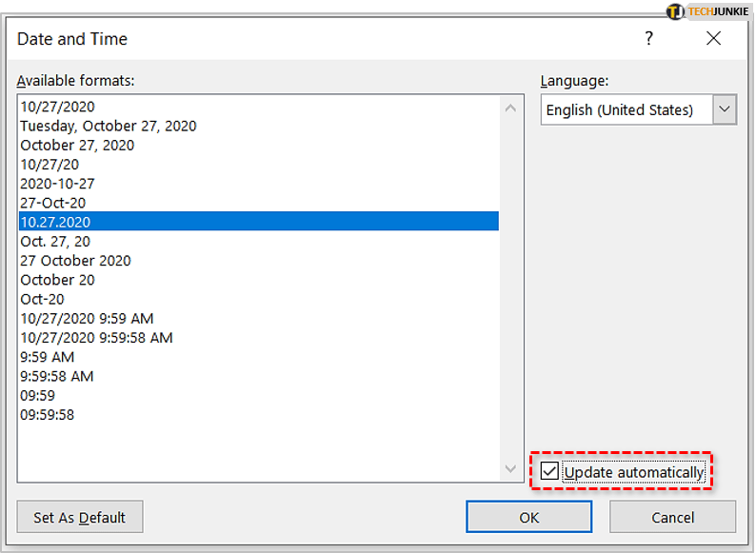Viewport: 756px width, 553px height.
Task: Select the 9:59:58 AM time format
Action: pyautogui.click(x=57, y=376)
